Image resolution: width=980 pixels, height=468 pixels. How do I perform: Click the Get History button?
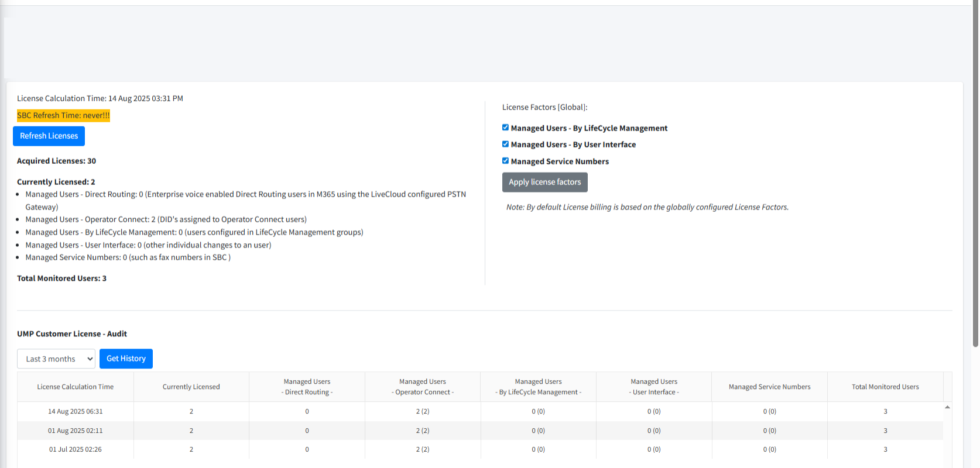coord(126,359)
